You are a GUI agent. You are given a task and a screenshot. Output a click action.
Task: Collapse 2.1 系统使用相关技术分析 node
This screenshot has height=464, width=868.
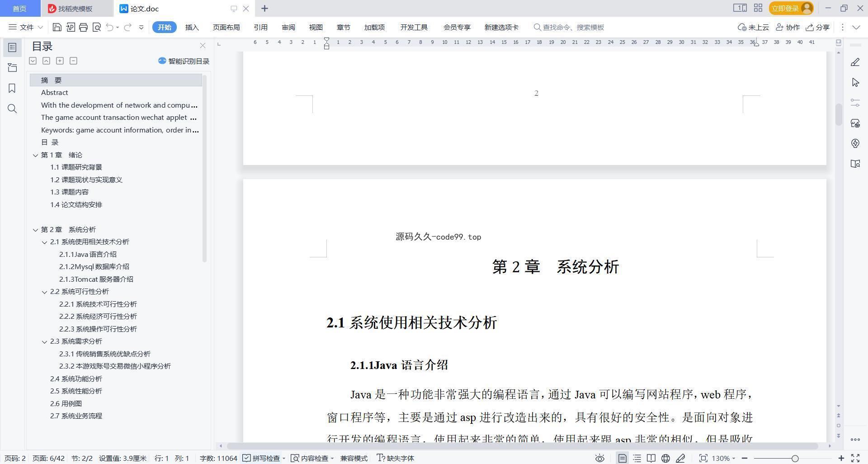(44, 242)
